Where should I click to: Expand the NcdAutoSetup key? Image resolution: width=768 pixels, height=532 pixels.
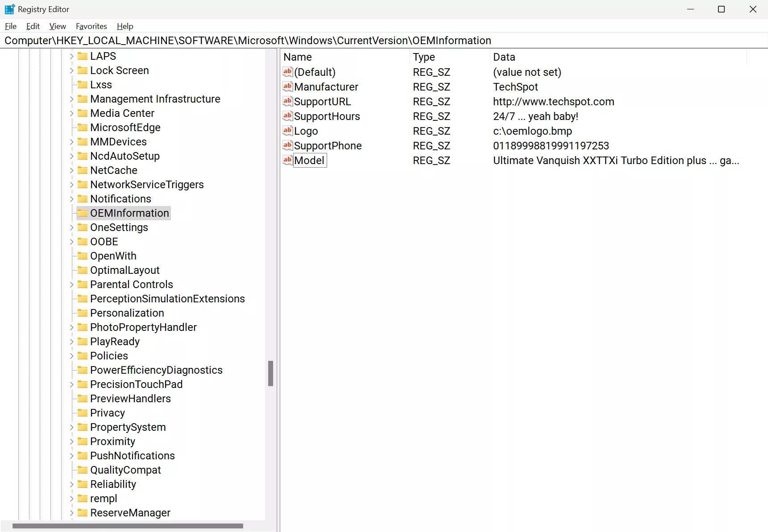(x=71, y=156)
